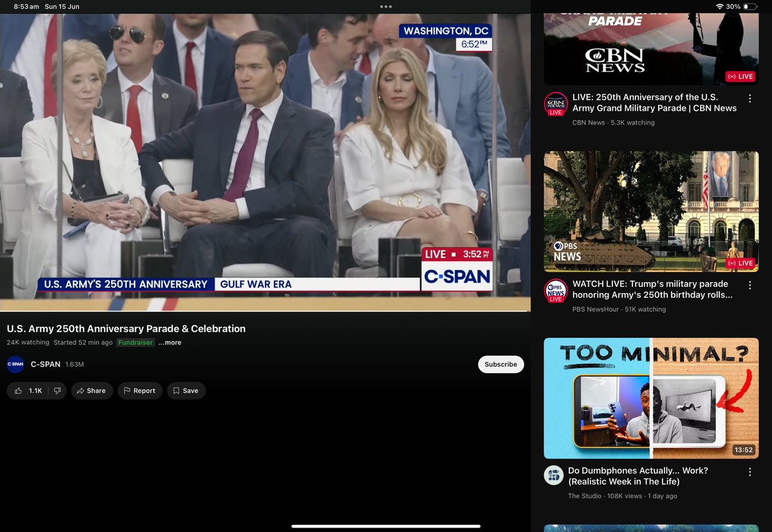This screenshot has width=772, height=532.
Task: Dislike the video with thumbs down
Action: pos(57,390)
